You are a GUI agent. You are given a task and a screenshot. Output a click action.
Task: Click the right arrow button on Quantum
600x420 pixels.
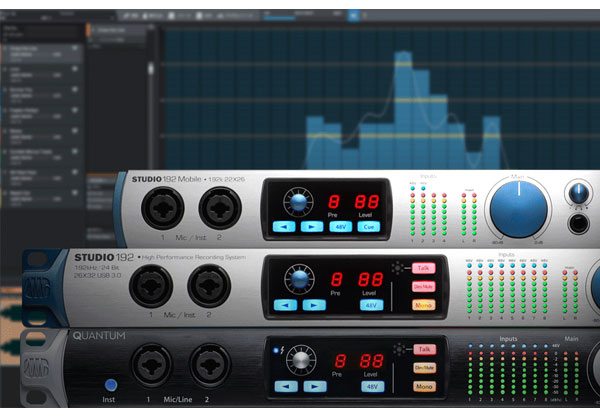click(x=315, y=386)
